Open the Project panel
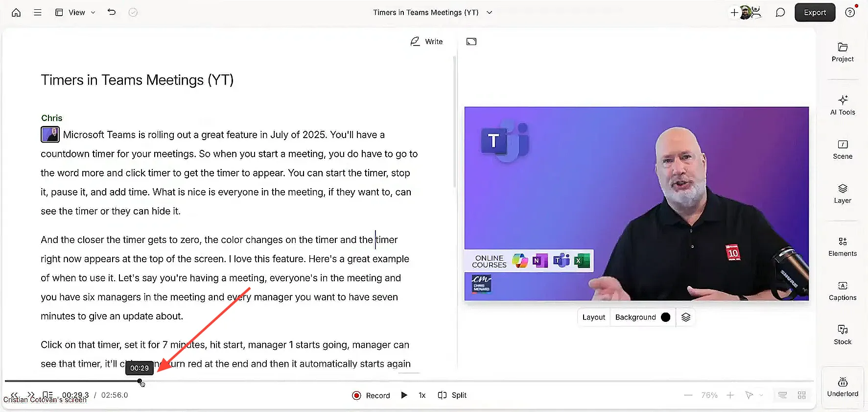Viewport: 868px width, 412px height. (x=843, y=52)
